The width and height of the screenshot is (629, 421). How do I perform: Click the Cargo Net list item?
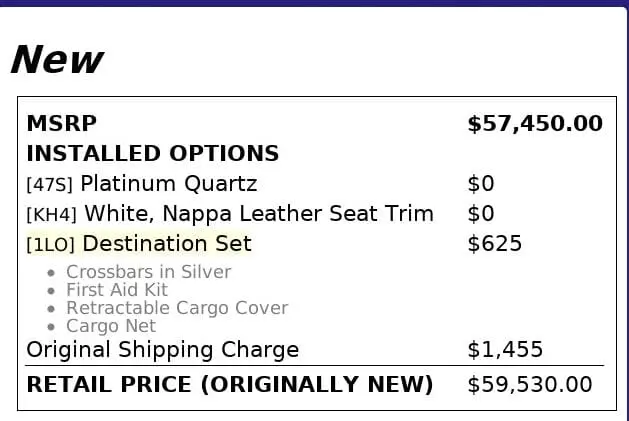111,326
